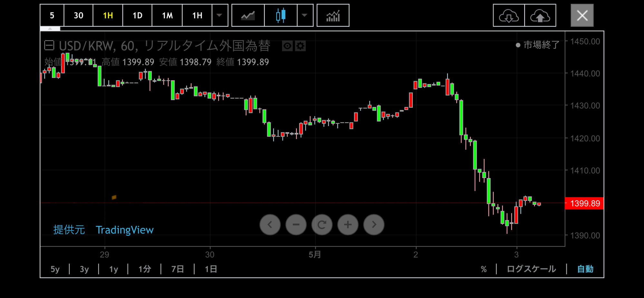Image resolution: width=644 pixels, height=298 pixels.
Task: Select the 7日 date range
Action: 178,269
